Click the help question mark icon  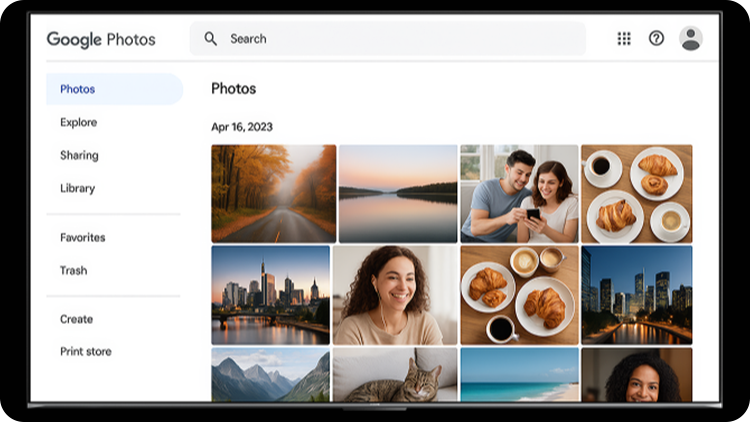point(656,38)
